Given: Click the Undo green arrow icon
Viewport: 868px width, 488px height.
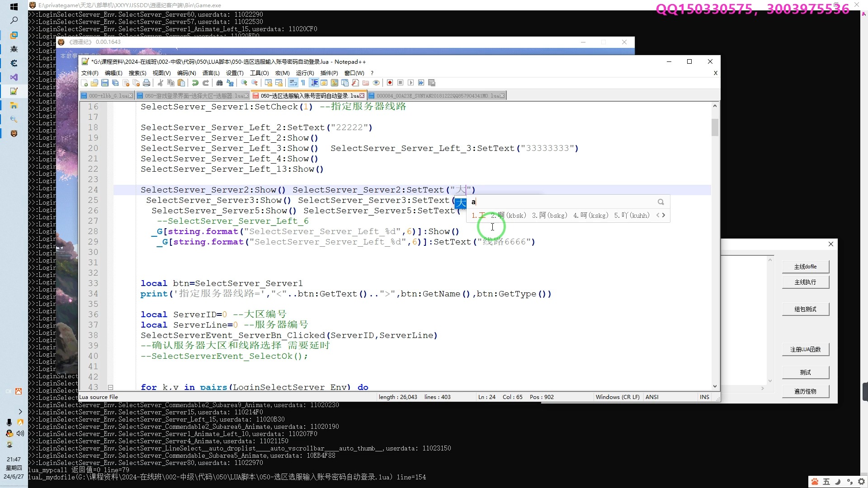Looking at the screenshot, I should tap(195, 83).
